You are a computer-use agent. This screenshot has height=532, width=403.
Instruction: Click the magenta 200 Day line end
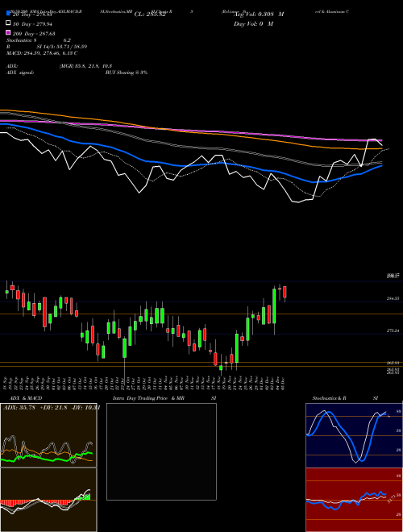pos(381,140)
